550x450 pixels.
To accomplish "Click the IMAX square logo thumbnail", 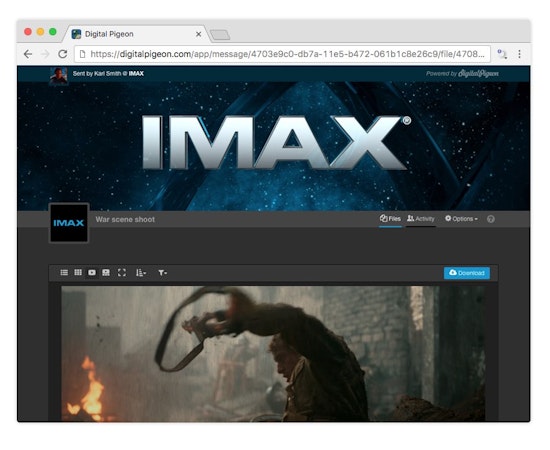I will (69, 223).
